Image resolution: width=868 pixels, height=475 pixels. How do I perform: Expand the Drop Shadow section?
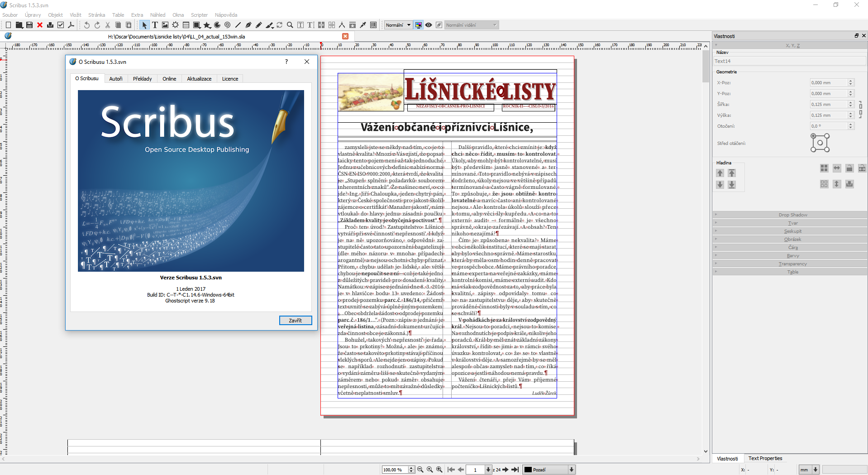pyautogui.click(x=792, y=215)
